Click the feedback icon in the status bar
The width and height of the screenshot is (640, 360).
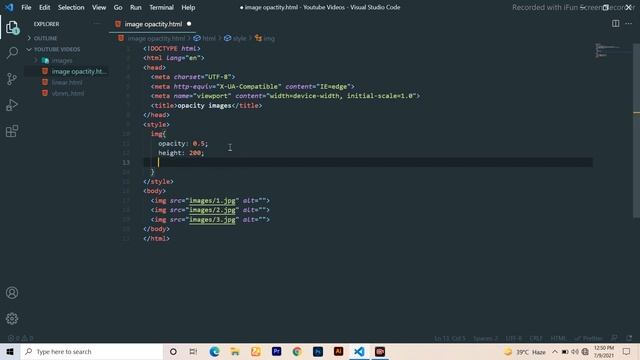click(614, 338)
